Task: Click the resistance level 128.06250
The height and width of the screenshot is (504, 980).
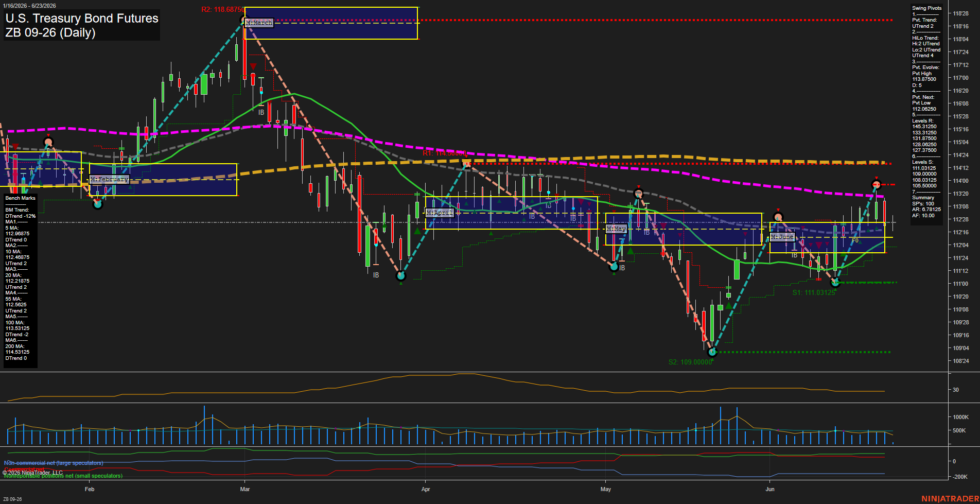Action: (x=924, y=145)
